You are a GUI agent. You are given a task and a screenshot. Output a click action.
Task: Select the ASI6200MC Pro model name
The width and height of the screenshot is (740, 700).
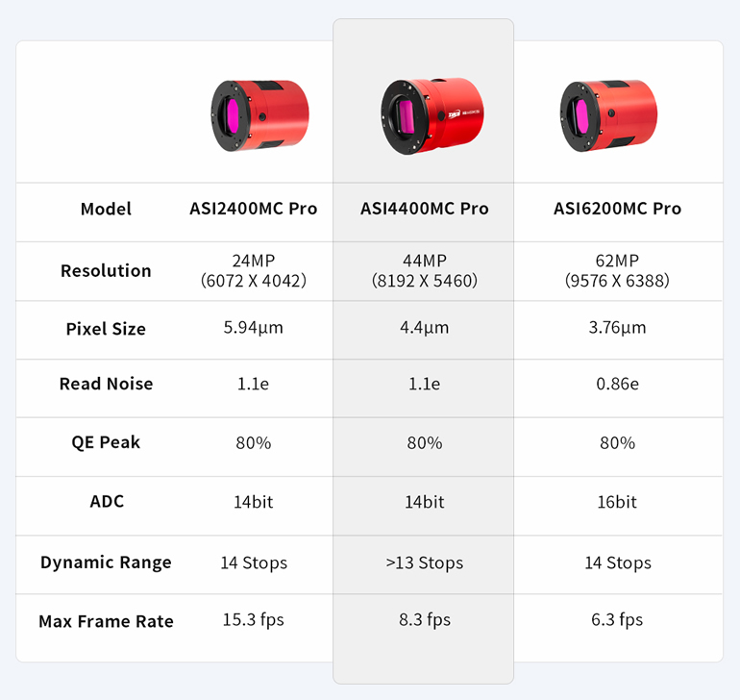pos(617,209)
